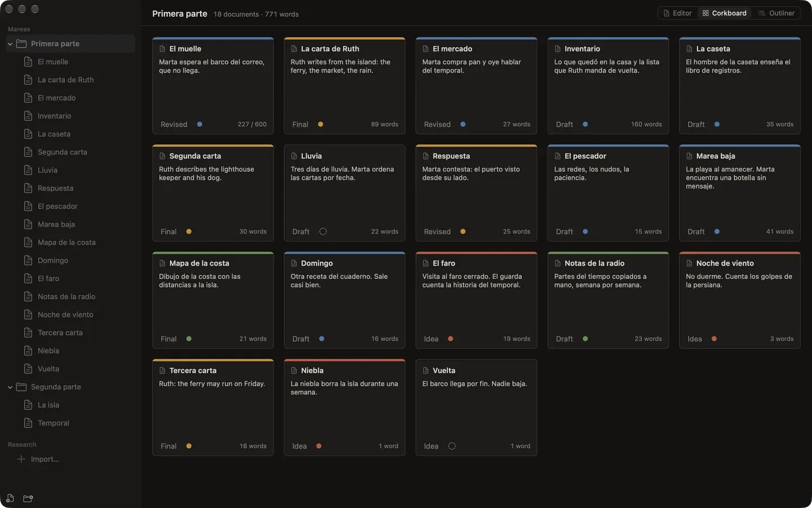Click the document icon next to Temporal in sidebar

pyautogui.click(x=28, y=423)
